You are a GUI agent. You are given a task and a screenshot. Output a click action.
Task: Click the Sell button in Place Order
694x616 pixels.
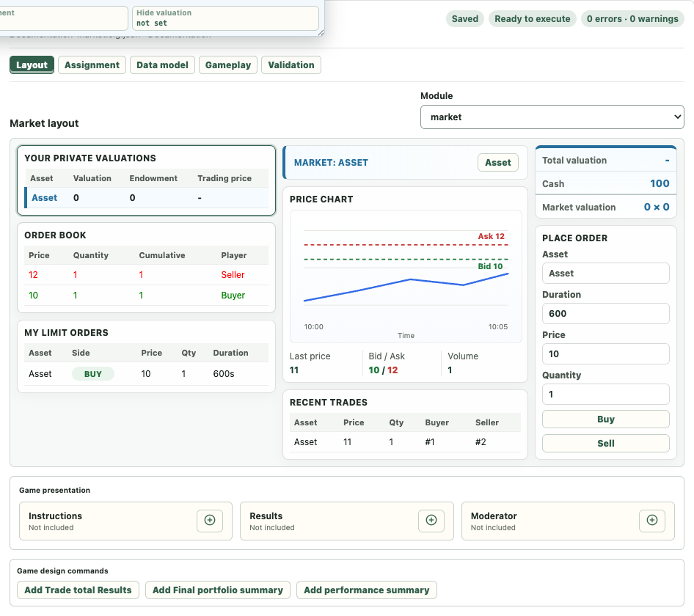[605, 444]
